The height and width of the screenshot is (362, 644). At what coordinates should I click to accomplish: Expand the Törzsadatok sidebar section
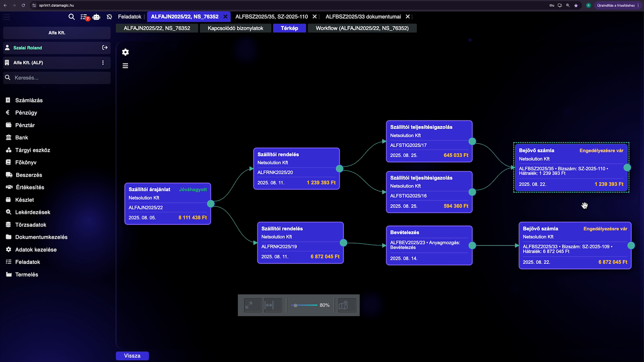pyautogui.click(x=31, y=225)
